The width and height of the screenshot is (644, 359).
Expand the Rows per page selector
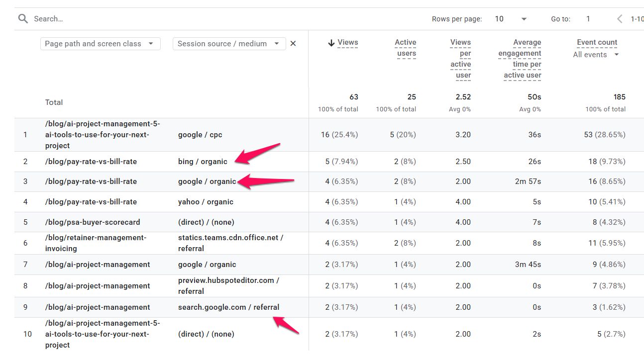(x=511, y=19)
